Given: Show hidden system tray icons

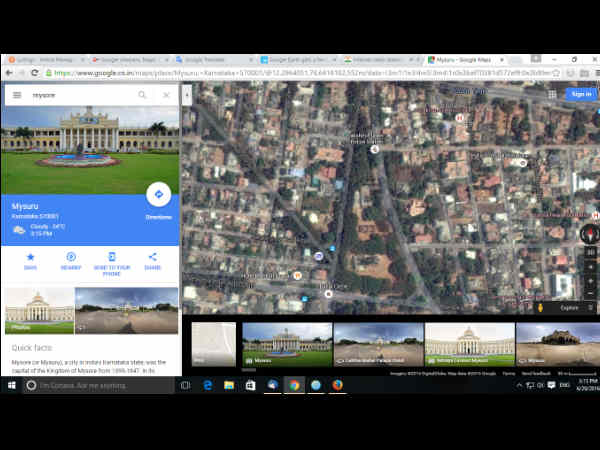Looking at the screenshot, I should [x=519, y=385].
